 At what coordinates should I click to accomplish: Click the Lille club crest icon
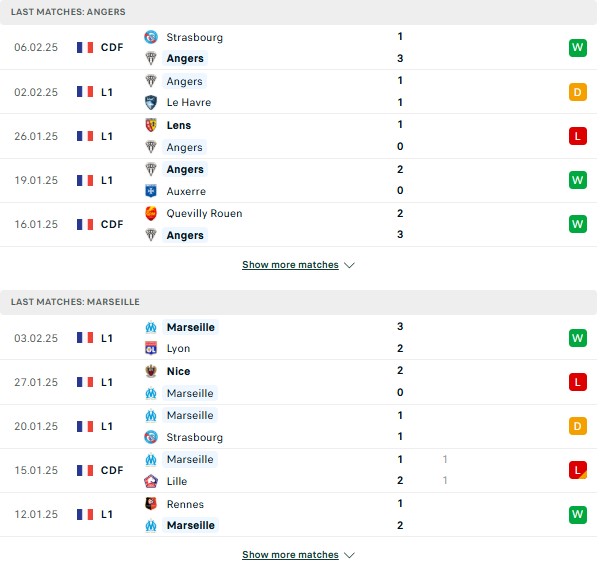point(151,481)
